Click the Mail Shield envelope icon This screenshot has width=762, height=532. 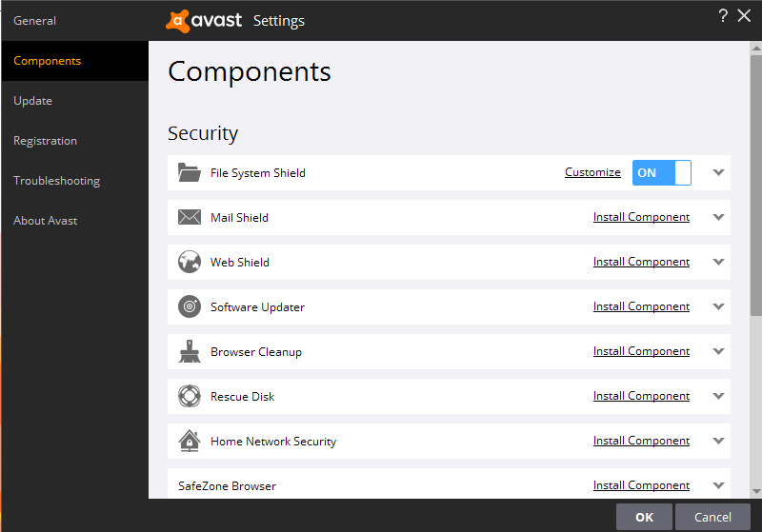[189, 218]
